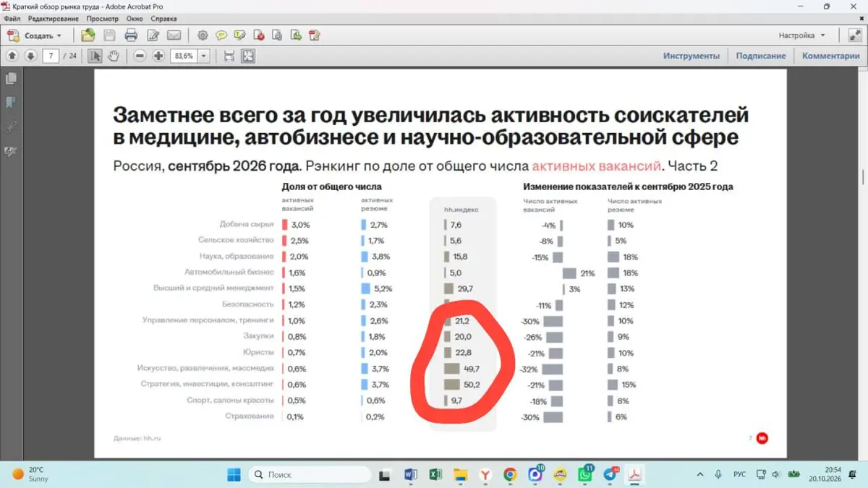Click the hh index value "50,2"
Screen dimensions: 868x488
point(472,385)
